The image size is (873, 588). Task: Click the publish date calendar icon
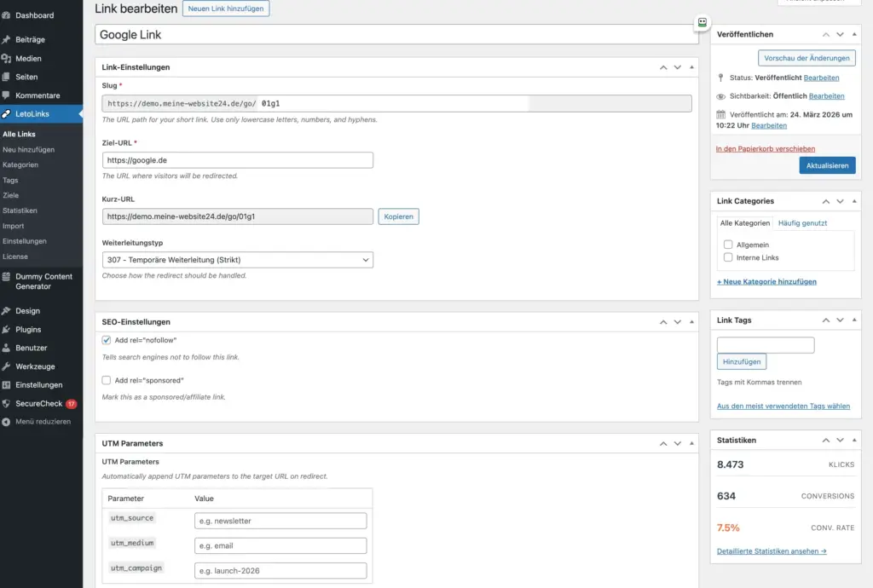pos(720,114)
